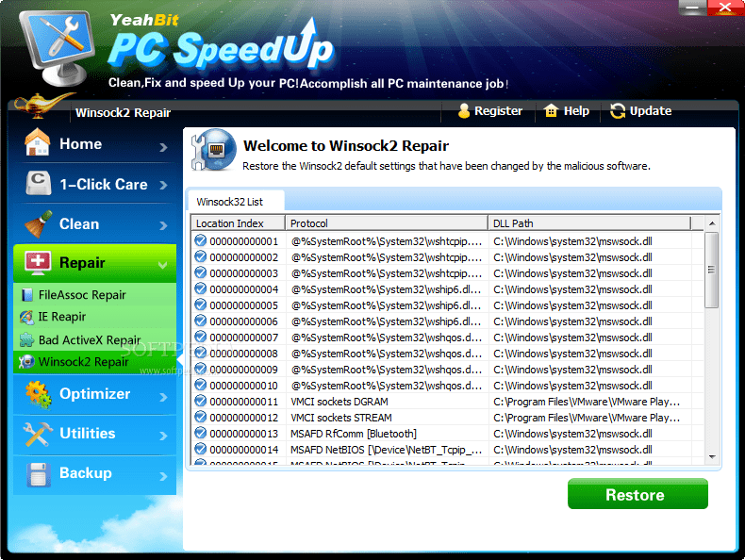Image resolution: width=745 pixels, height=560 pixels.
Task: Sort by the Protocol column header
Action: point(387,223)
